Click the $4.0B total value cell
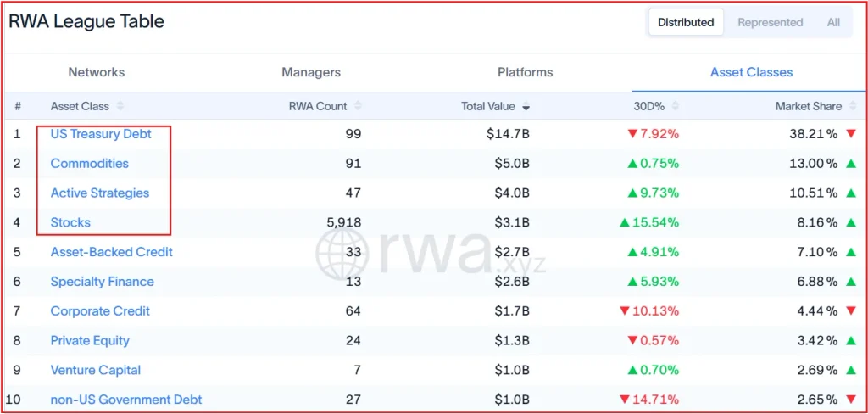868x414 pixels. (x=512, y=193)
